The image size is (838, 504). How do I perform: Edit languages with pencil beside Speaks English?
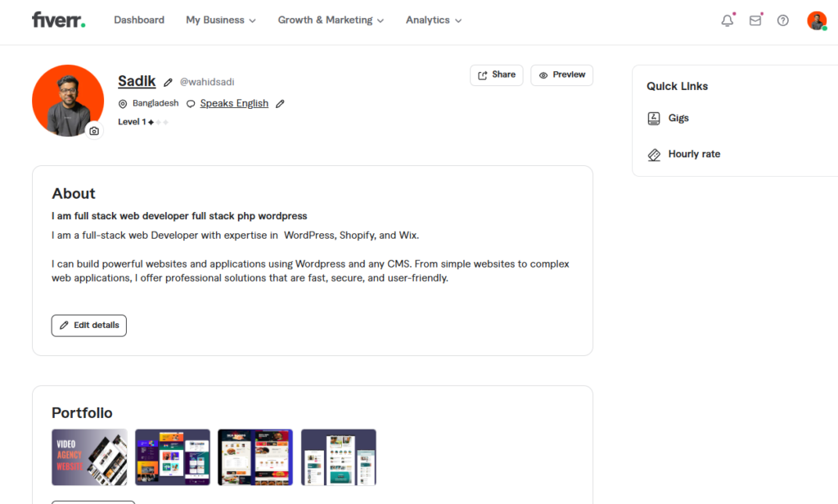[280, 104]
